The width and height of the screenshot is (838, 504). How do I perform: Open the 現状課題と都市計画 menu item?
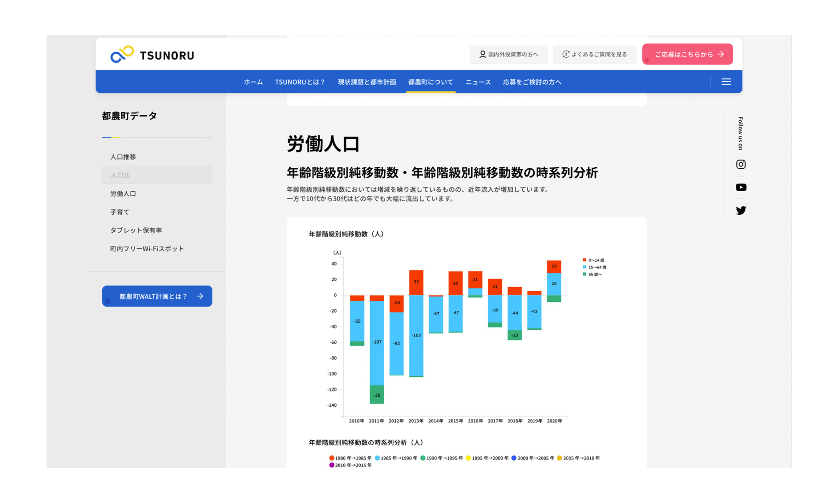pos(367,82)
